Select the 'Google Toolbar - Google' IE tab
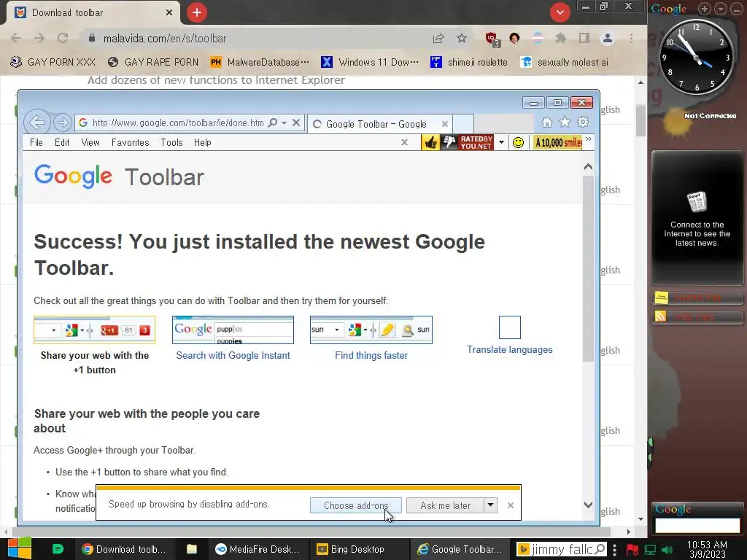This screenshot has height=560, width=747. (x=380, y=124)
